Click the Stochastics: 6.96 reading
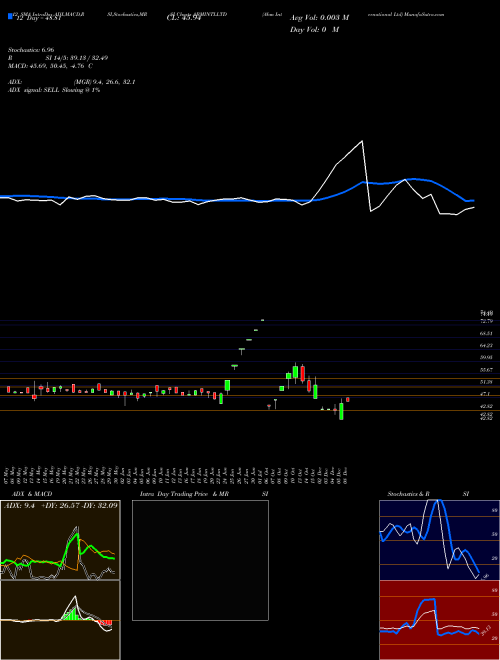500x660 pixels. [x=31, y=50]
